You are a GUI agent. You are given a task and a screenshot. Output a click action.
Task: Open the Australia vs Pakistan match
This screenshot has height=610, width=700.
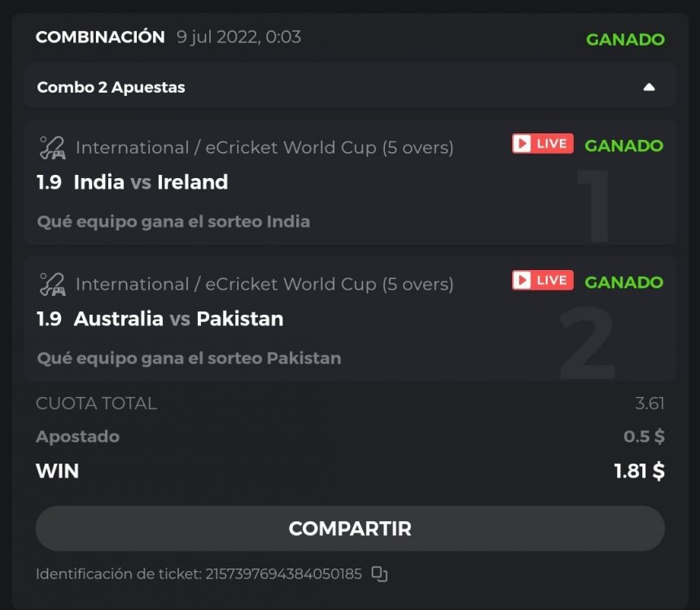(178, 319)
